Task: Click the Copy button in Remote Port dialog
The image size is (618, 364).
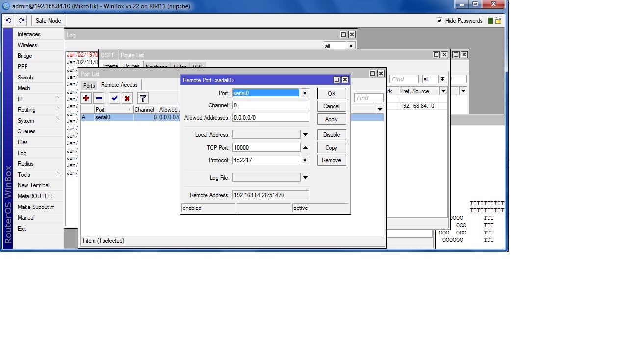Action: 332,147
